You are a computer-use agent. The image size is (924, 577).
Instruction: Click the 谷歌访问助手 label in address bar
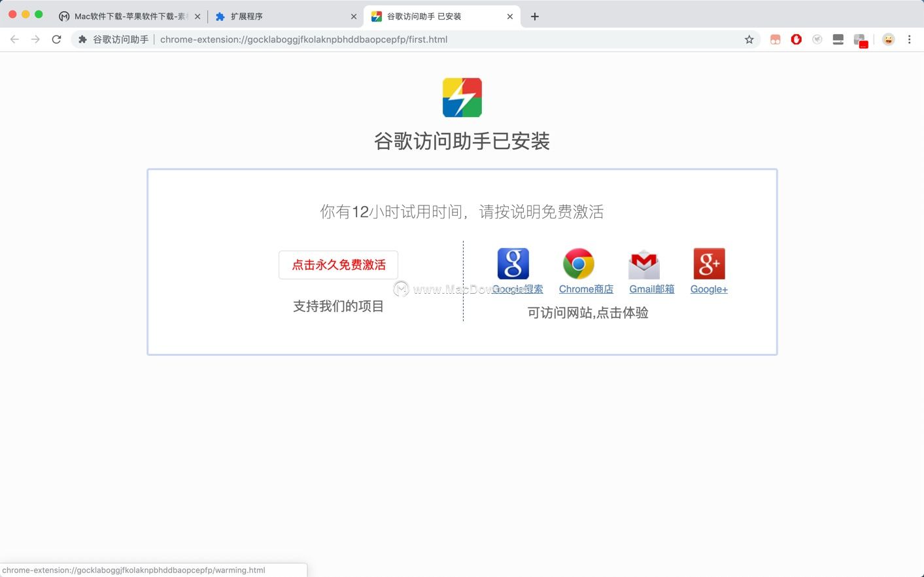pyautogui.click(x=121, y=39)
